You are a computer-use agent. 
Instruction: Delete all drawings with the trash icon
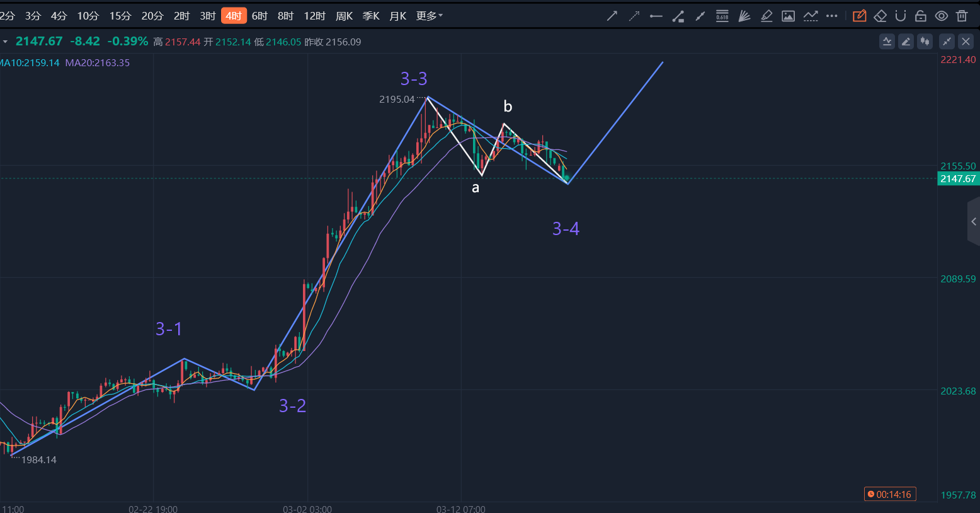click(962, 15)
